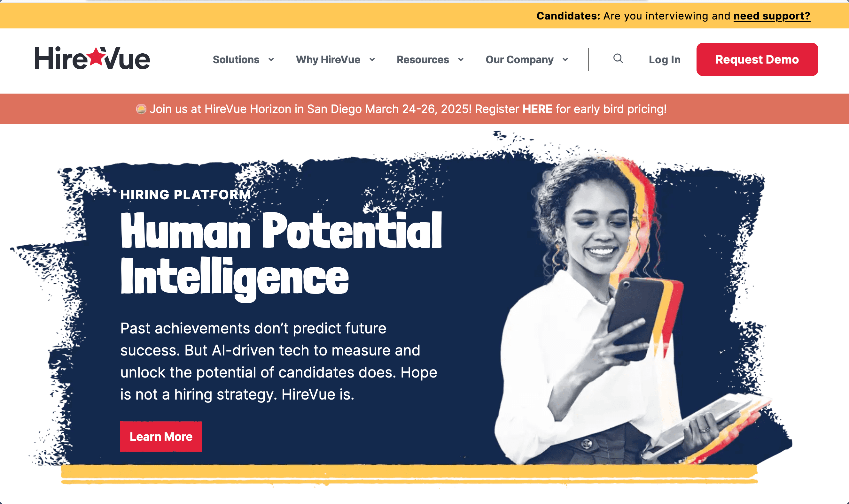
Task: Click the red star in the HireVue logo
Action: (x=97, y=56)
